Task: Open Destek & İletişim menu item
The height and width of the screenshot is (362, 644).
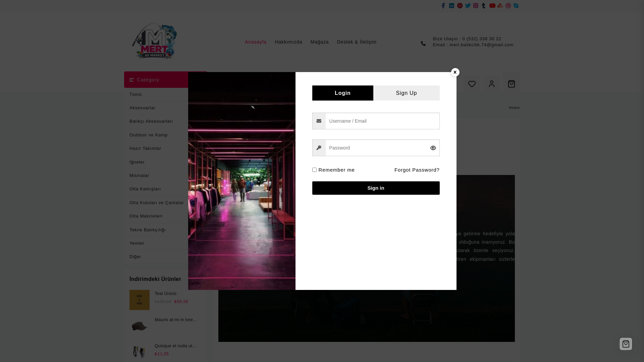Action: pos(357,42)
